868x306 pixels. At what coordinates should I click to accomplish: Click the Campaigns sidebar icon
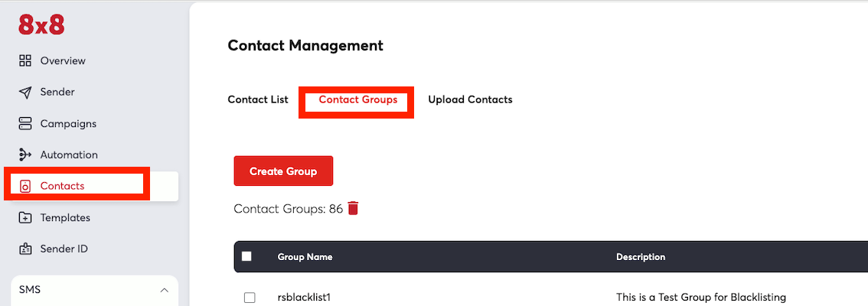pyautogui.click(x=25, y=123)
